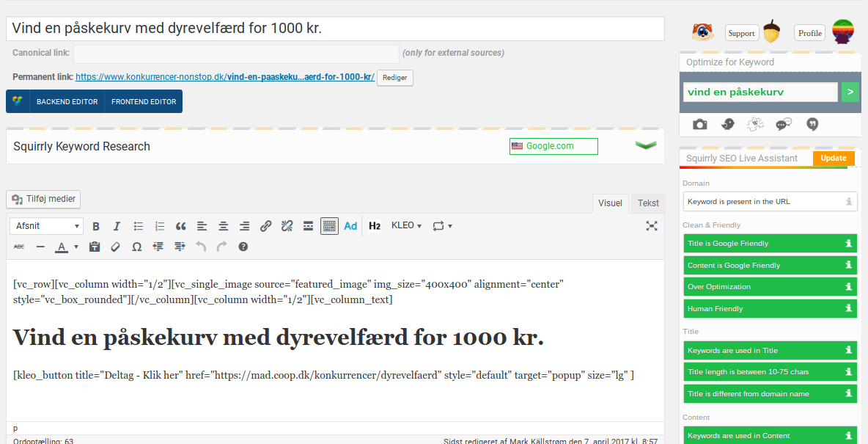The height and width of the screenshot is (444, 868).
Task: Toggle the toolbar kitchen sink button
Action: click(x=329, y=226)
